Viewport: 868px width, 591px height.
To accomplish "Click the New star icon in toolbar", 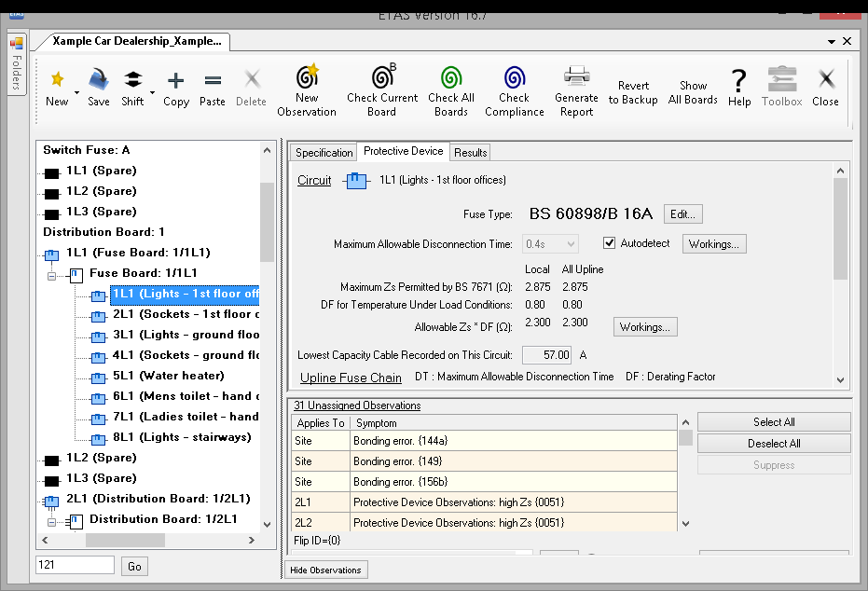I will [x=57, y=80].
